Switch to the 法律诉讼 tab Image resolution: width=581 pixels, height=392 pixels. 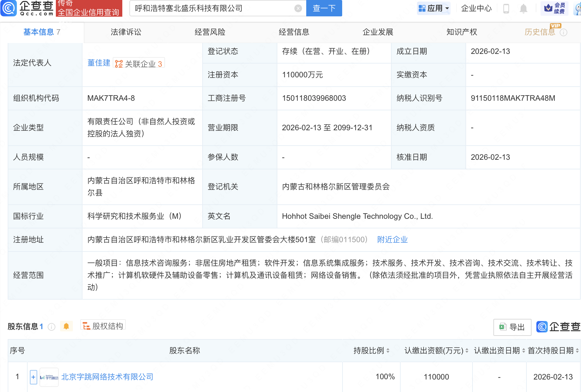pos(126,32)
